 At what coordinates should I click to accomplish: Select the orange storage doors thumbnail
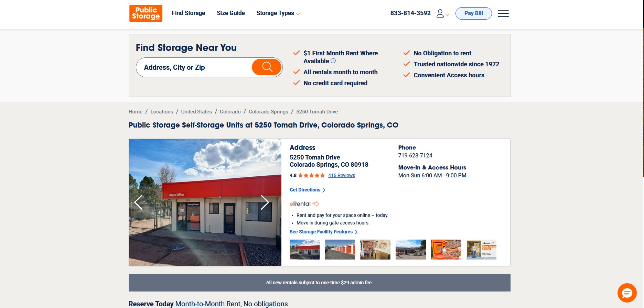[340, 250]
